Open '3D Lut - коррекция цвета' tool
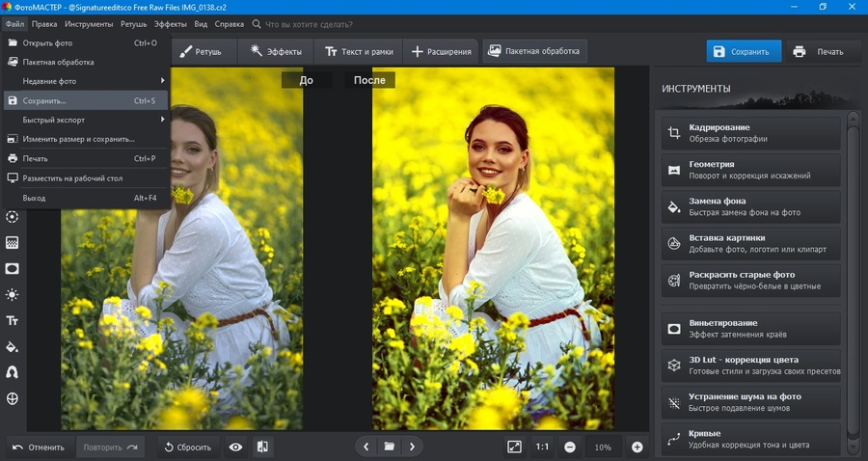 click(x=750, y=366)
